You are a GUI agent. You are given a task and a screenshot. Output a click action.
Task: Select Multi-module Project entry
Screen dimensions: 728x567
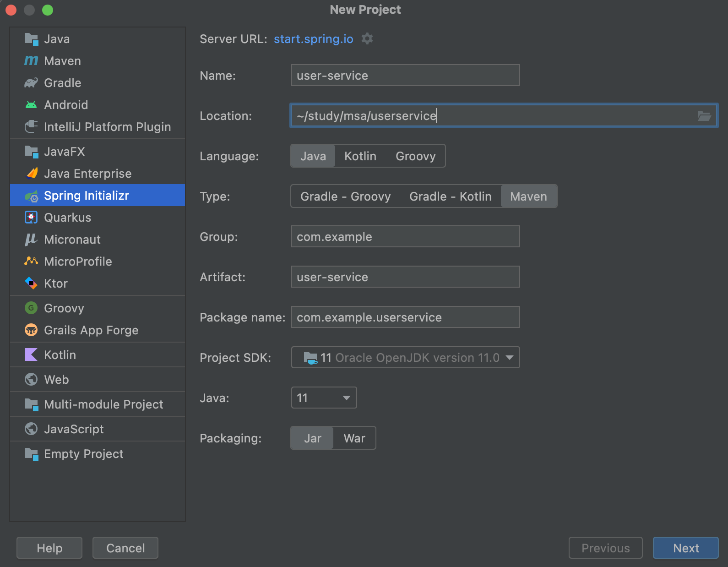click(x=98, y=404)
